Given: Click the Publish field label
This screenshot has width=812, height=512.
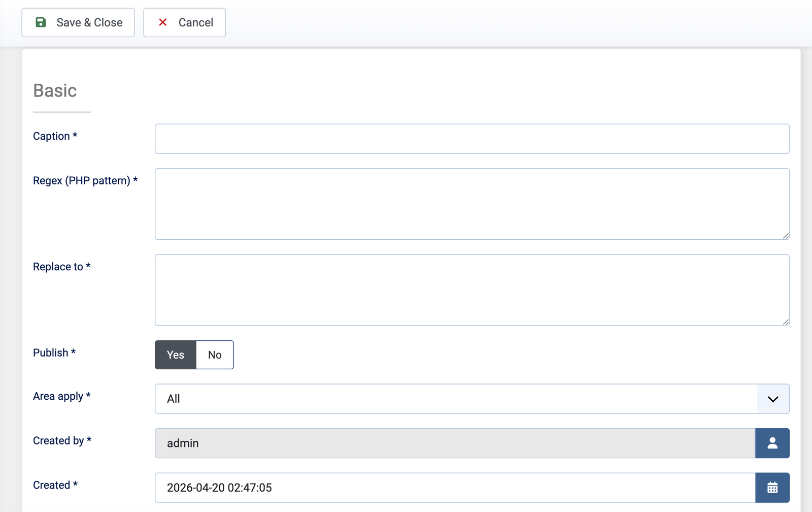Looking at the screenshot, I should pyautogui.click(x=51, y=353).
